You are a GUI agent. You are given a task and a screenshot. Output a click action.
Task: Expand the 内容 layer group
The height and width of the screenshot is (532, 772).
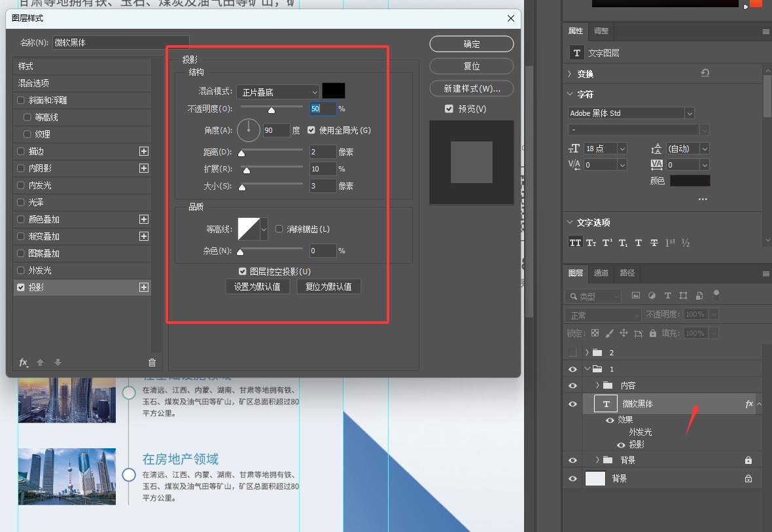[x=597, y=385]
